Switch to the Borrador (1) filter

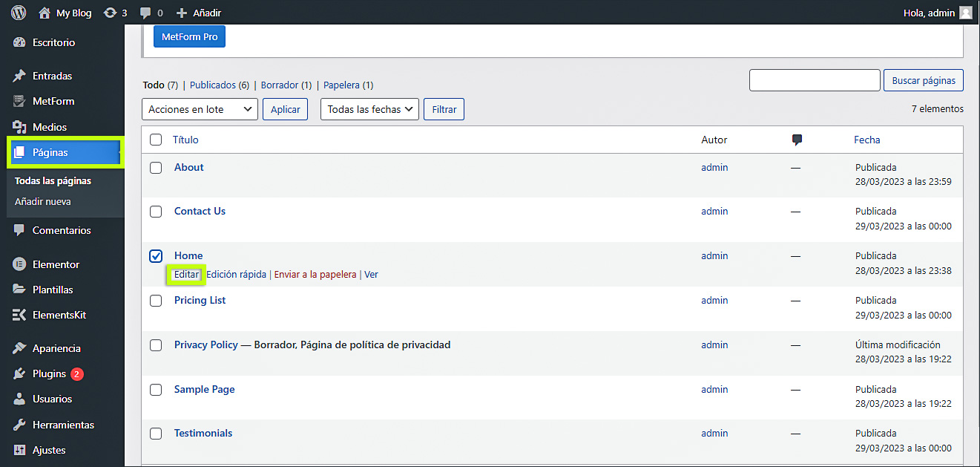[286, 85]
